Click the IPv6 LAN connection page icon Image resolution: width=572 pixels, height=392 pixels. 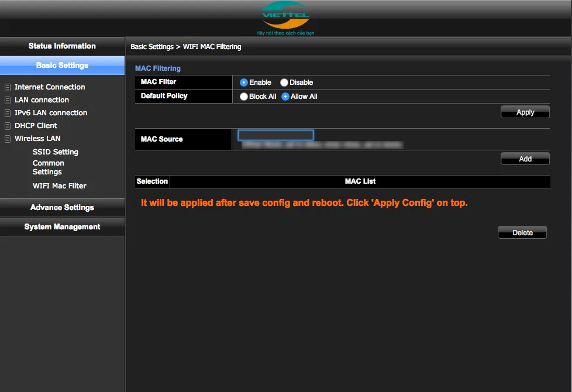click(x=8, y=113)
